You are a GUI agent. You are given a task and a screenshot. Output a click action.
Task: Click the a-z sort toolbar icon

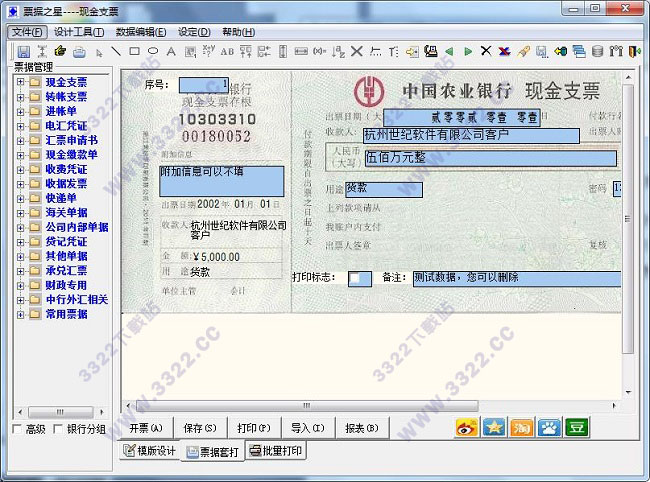click(338, 51)
